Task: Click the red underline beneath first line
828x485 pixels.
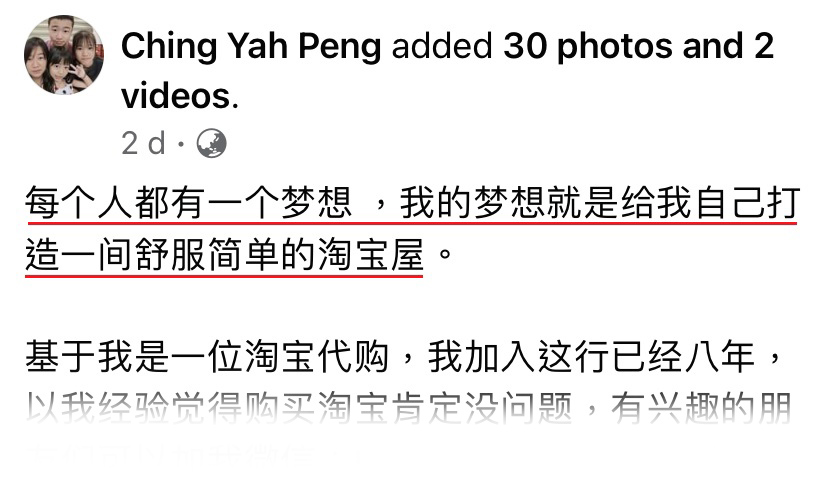Action: pos(412,223)
